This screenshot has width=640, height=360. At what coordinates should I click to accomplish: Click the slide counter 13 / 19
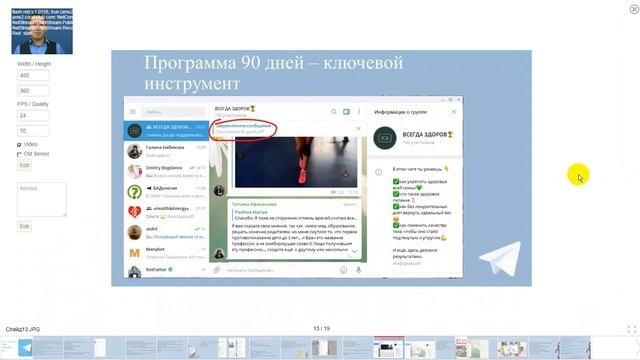[321, 329]
